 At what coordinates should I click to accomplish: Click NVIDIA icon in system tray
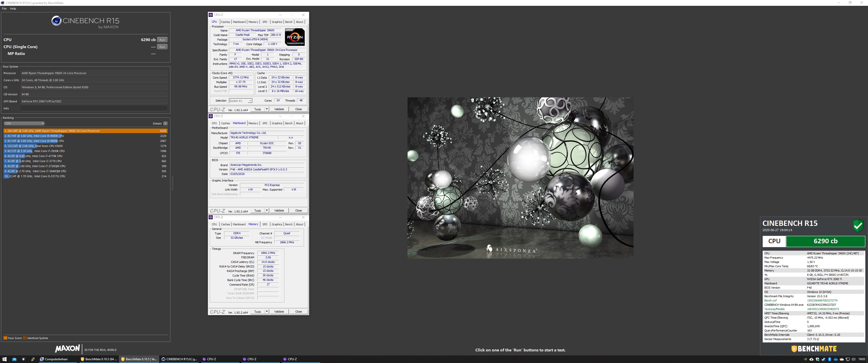(x=806, y=359)
